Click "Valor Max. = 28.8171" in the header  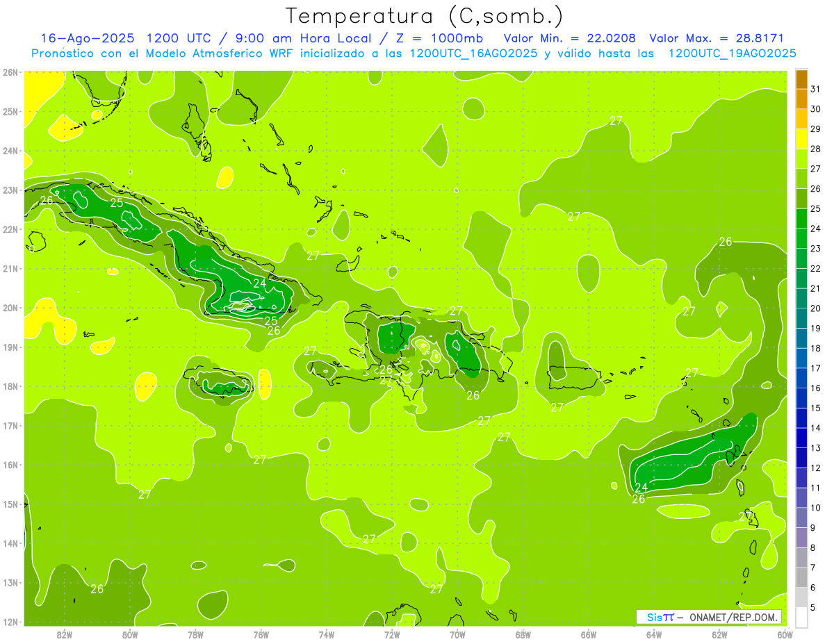[717, 38]
